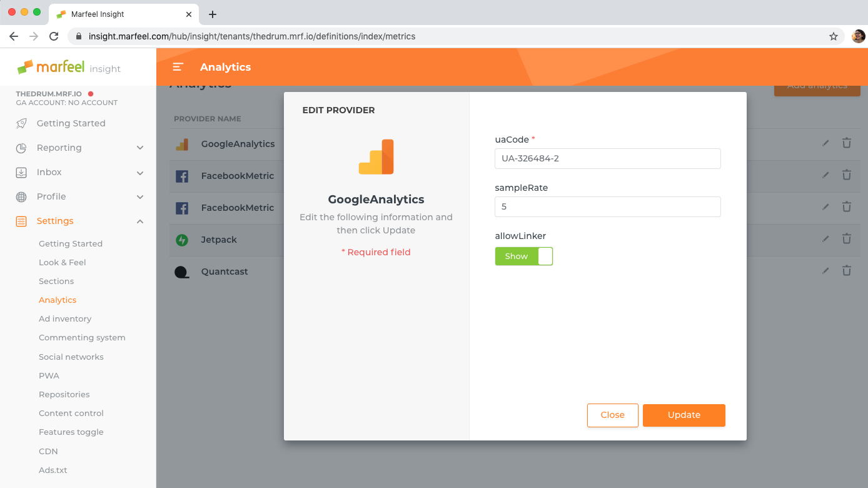Click the Update button
Viewport: 868px width, 488px height.
point(684,415)
